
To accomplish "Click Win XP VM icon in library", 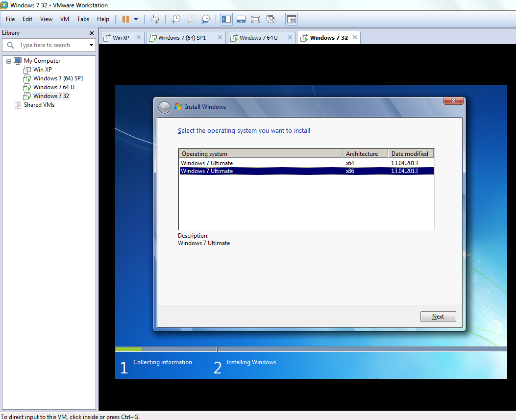I will coord(27,70).
